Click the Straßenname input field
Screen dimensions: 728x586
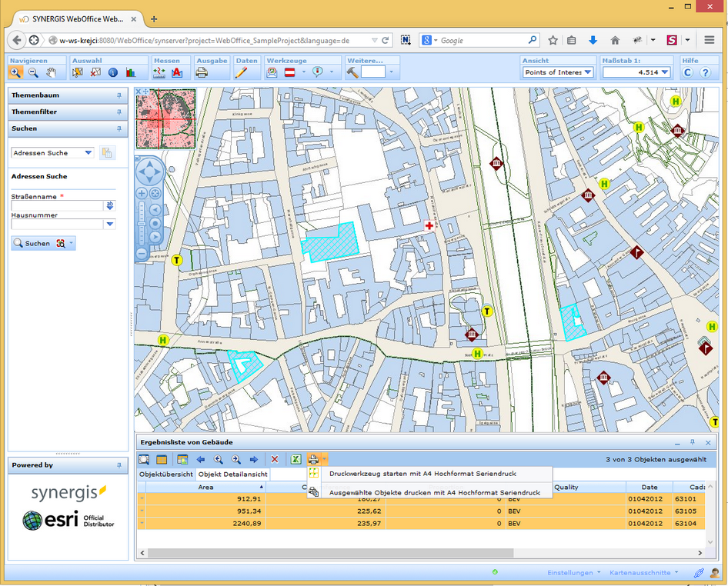click(x=57, y=206)
